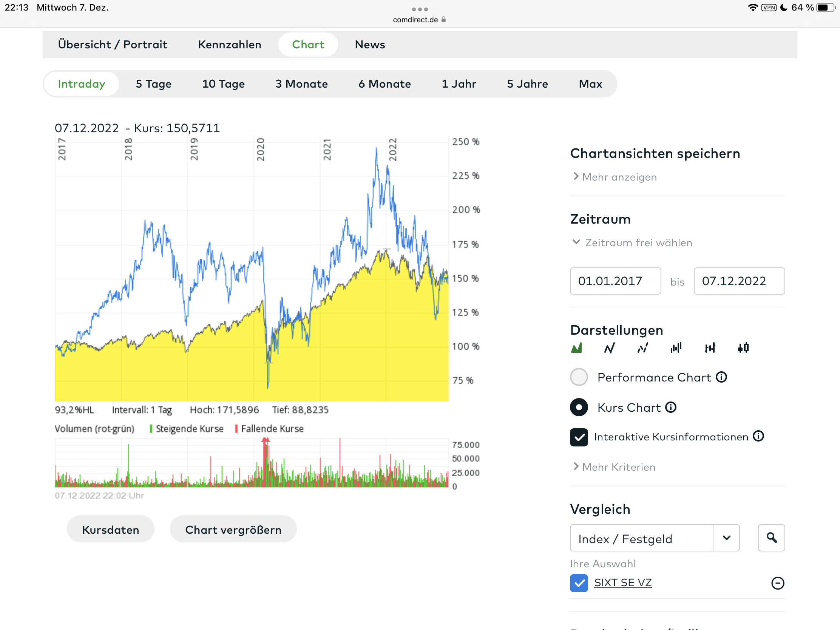Select the green mountain area chart style
840x630 pixels.
point(576,348)
